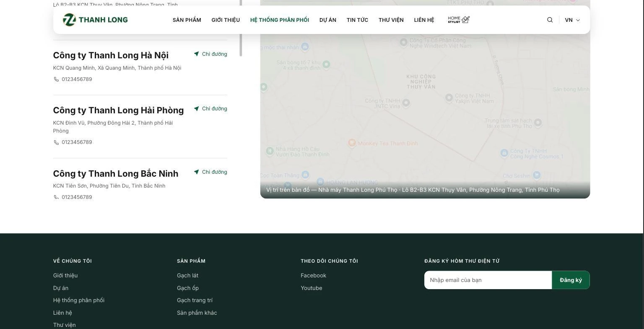This screenshot has height=329, width=644.
Task: Click Chỉ đường for Thanh Long Hải Phòng
Action: (x=210, y=109)
